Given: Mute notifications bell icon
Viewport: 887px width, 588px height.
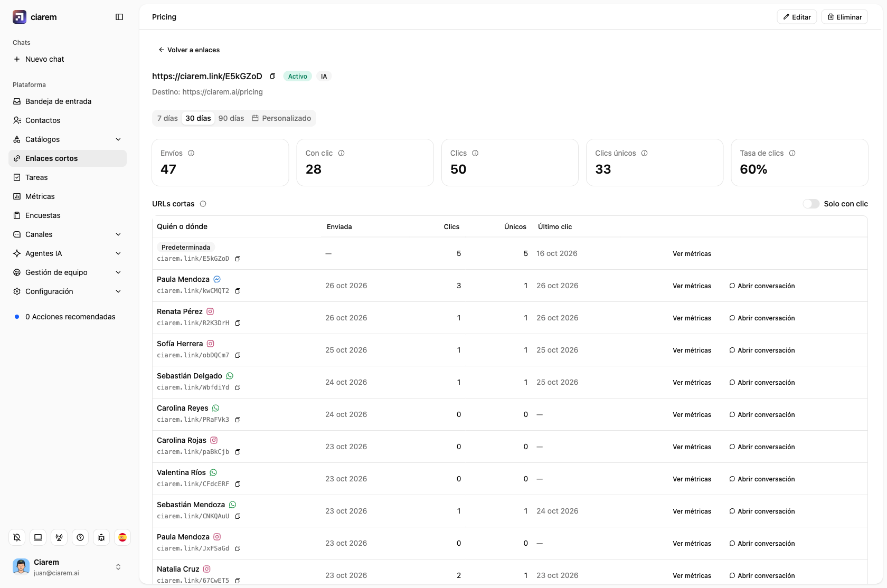Looking at the screenshot, I should (x=17, y=537).
